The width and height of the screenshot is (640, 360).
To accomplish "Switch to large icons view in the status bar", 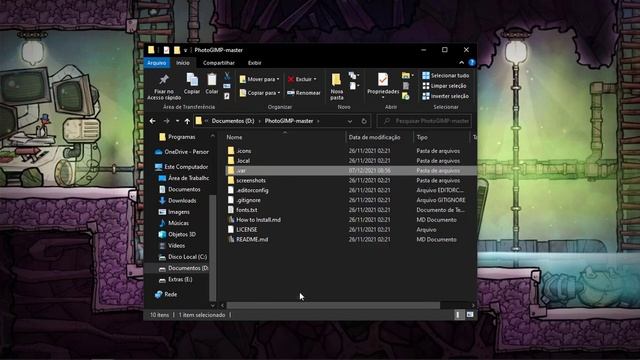I will click(469, 315).
